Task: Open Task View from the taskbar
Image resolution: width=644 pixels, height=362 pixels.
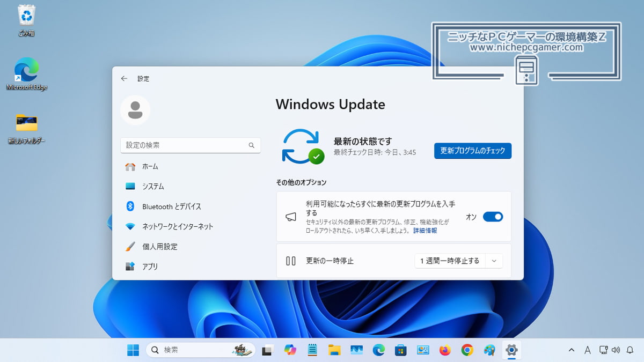Action: click(267, 350)
